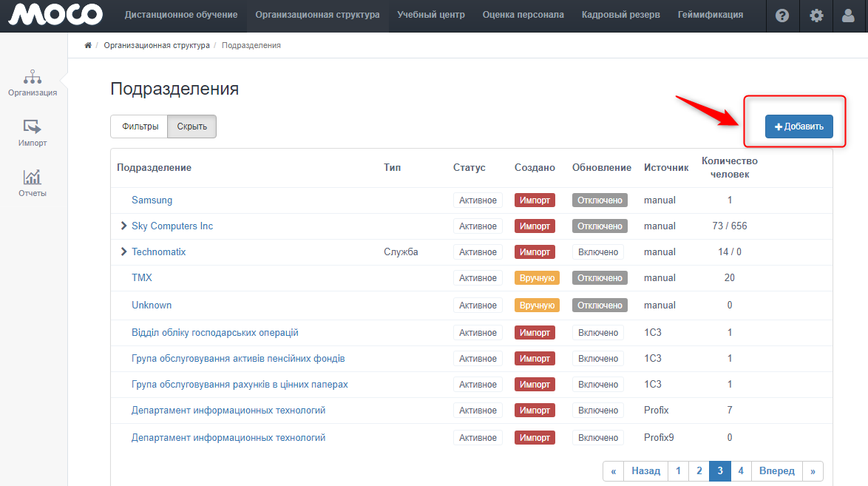Expand the Technomatix row
The image size is (868, 486).
(123, 252)
